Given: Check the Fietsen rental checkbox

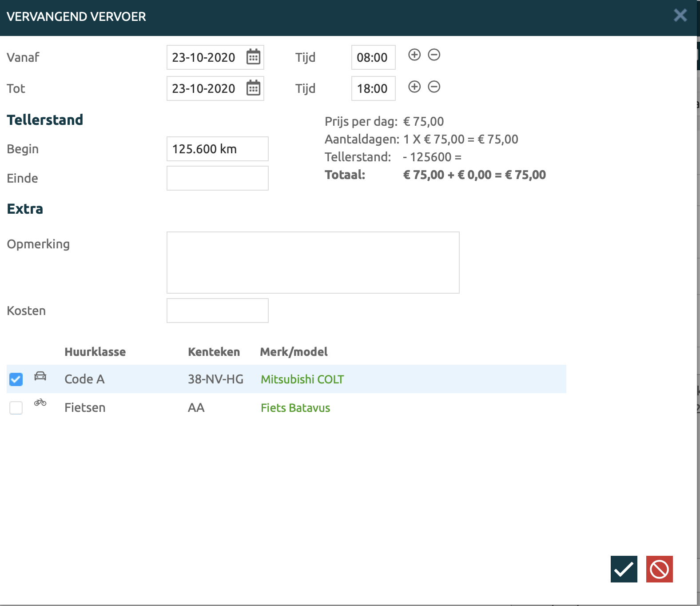Looking at the screenshot, I should point(16,408).
